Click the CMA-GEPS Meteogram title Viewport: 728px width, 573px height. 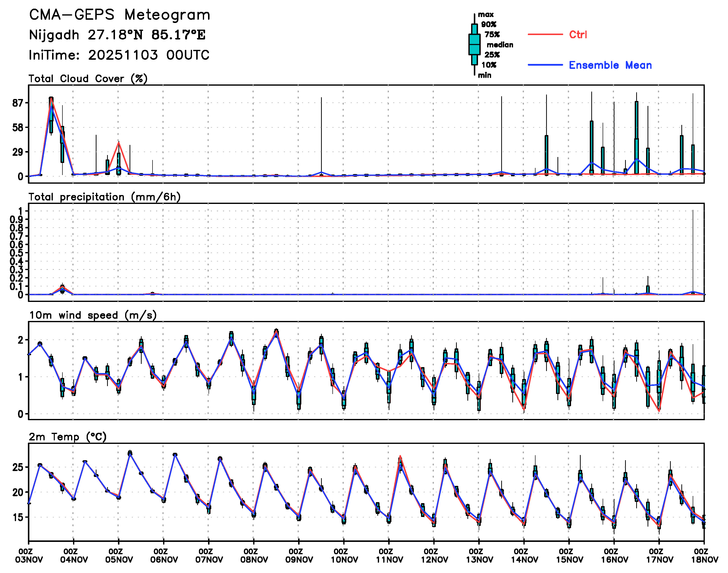tap(120, 15)
